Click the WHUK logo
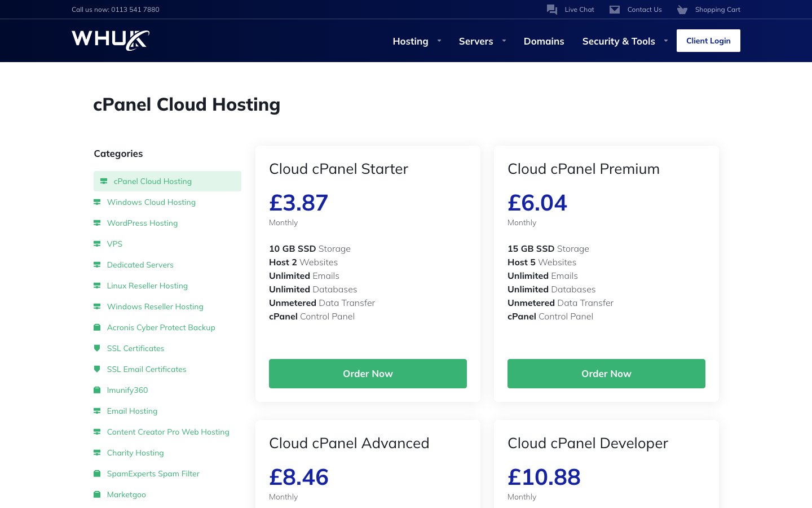Image resolution: width=812 pixels, height=508 pixels. (x=111, y=40)
